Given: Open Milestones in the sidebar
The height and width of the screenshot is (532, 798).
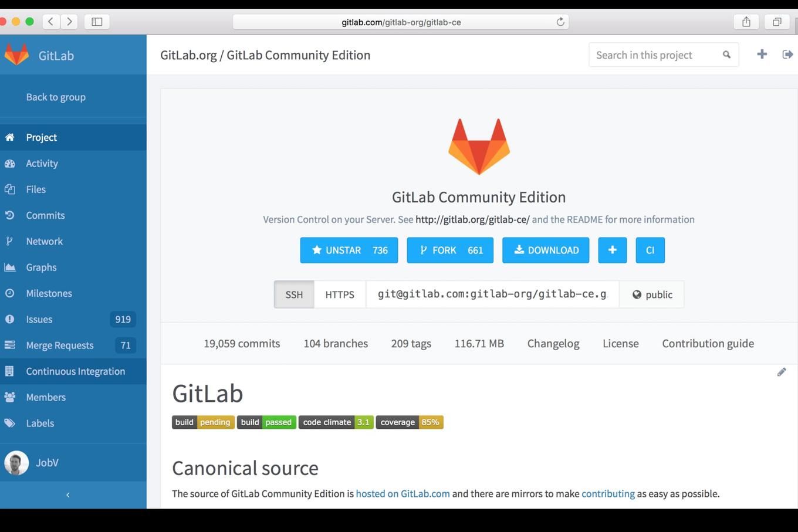Looking at the screenshot, I should click(73, 293).
